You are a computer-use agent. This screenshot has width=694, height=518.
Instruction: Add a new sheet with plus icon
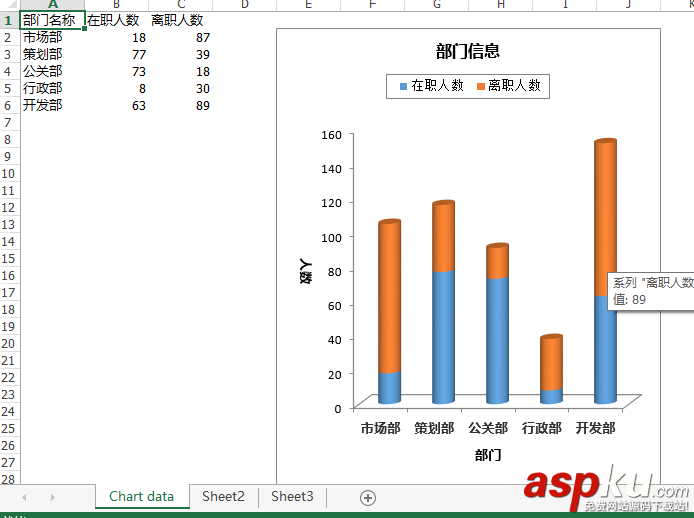click(x=368, y=498)
